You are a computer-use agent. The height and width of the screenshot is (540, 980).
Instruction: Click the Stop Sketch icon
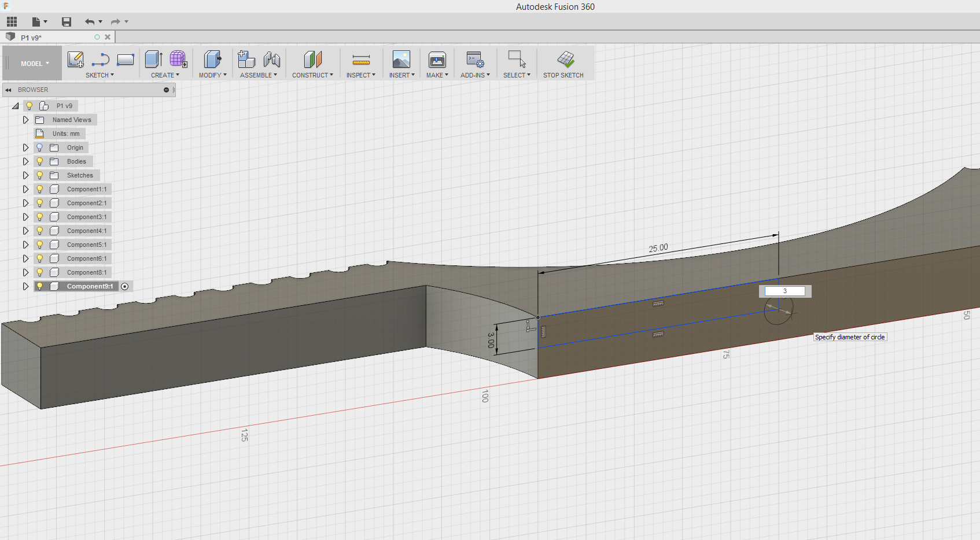(x=566, y=59)
